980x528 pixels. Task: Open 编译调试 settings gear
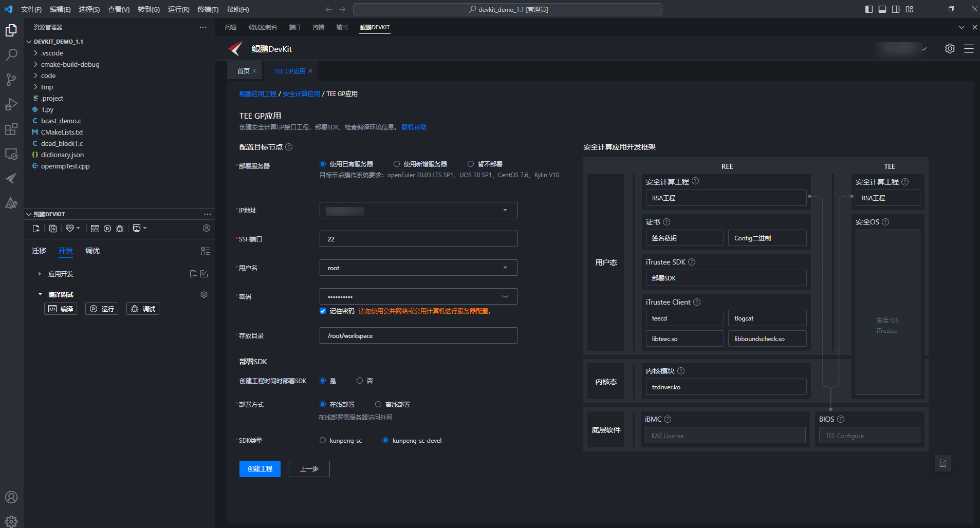(x=204, y=294)
